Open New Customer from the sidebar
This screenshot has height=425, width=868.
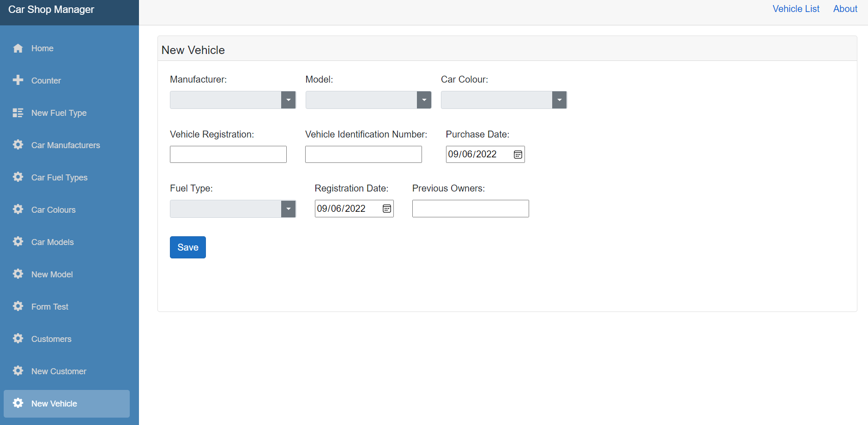point(59,371)
